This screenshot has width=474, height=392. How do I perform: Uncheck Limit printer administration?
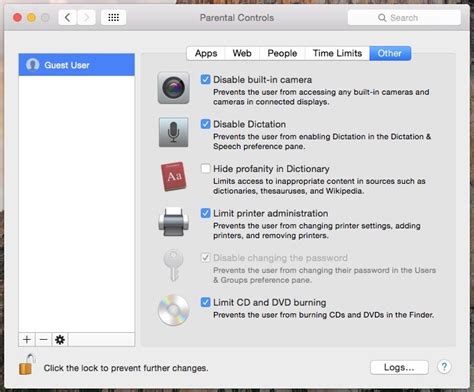tap(205, 213)
